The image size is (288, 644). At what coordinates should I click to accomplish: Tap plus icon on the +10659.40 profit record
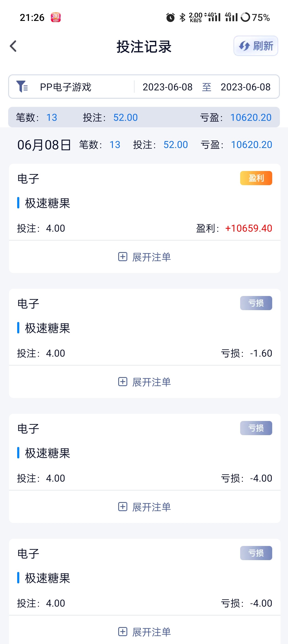(122, 257)
